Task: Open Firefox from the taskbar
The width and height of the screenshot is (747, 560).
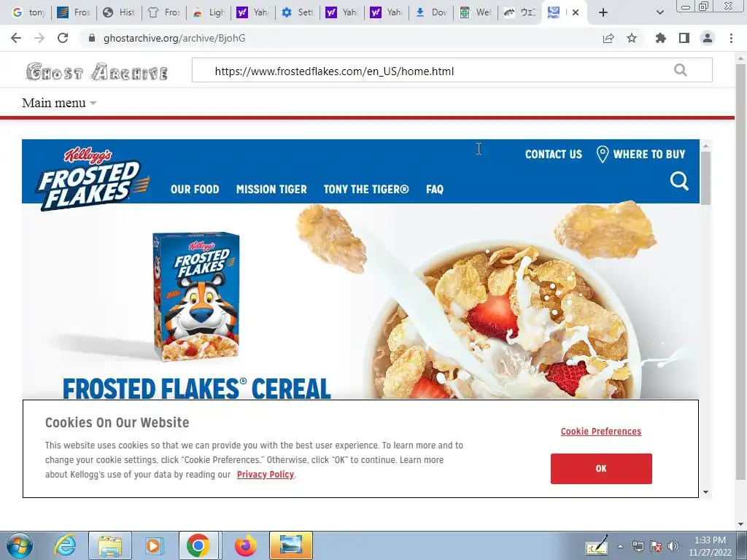Action: 246,545
